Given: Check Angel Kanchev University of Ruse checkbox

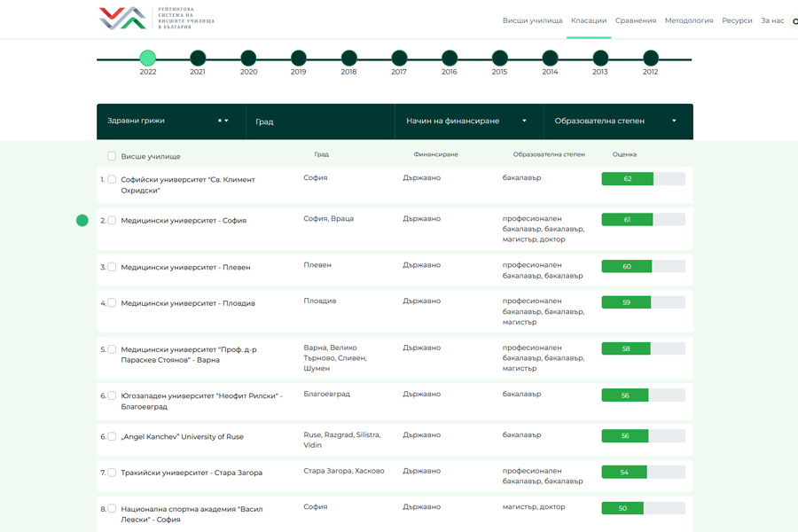Looking at the screenshot, I should (x=112, y=436).
